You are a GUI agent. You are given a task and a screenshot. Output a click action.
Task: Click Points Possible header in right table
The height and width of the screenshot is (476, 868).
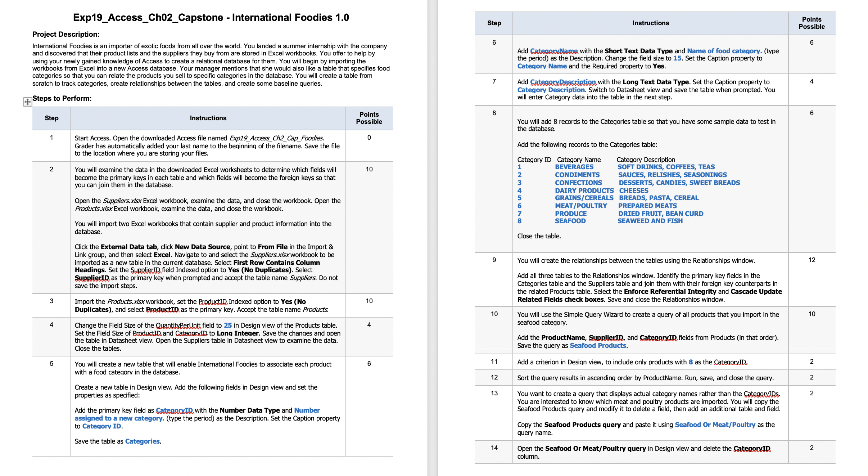pos(812,23)
